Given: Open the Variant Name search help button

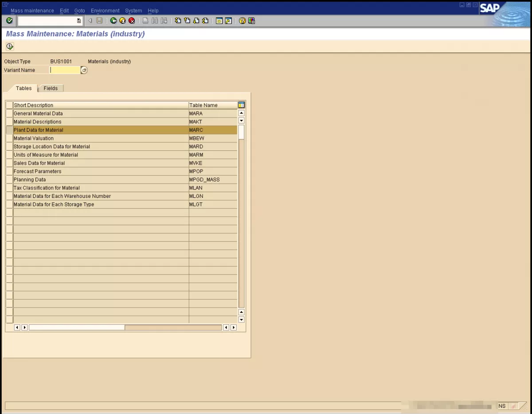Looking at the screenshot, I should 84,70.
